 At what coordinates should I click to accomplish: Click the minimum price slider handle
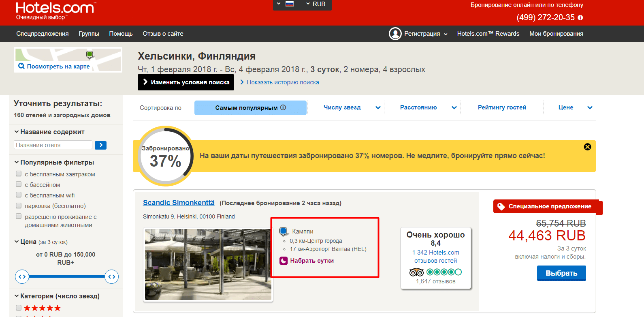point(22,276)
